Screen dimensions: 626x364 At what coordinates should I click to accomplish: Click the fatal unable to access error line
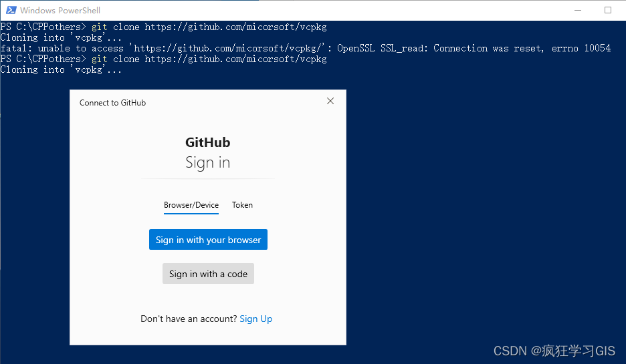click(306, 48)
